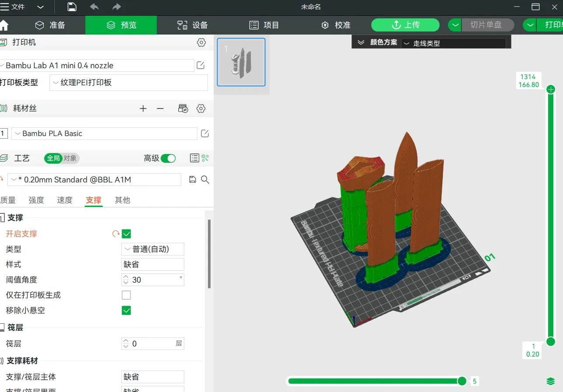
Task: Add a filament with the plus icon
Action: tap(143, 108)
